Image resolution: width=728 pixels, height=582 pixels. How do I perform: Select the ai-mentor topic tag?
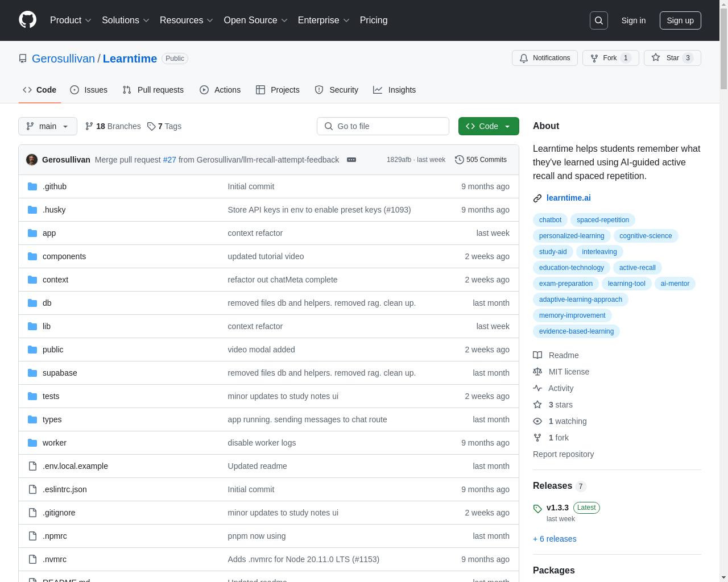pyautogui.click(x=675, y=284)
